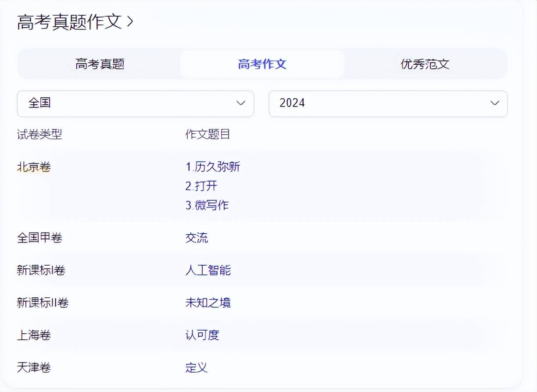Open the essay topic 1.历久弥新

click(x=213, y=167)
